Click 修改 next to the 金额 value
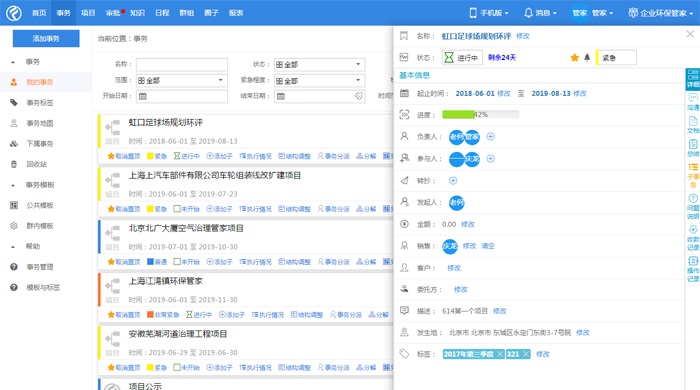The width and height of the screenshot is (700, 390). [x=468, y=224]
